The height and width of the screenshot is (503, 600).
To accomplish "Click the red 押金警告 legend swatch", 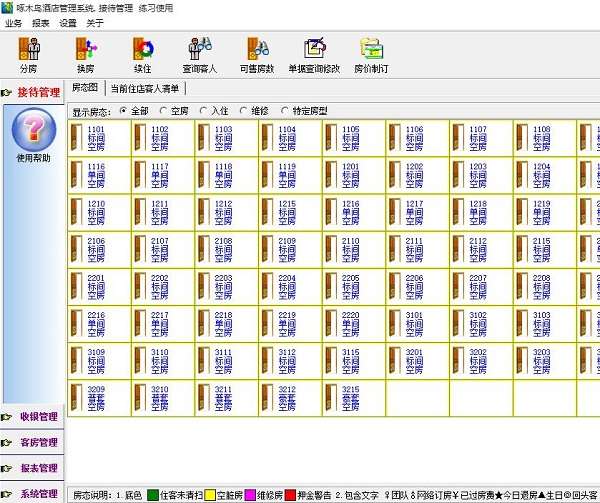I will pos(290,495).
